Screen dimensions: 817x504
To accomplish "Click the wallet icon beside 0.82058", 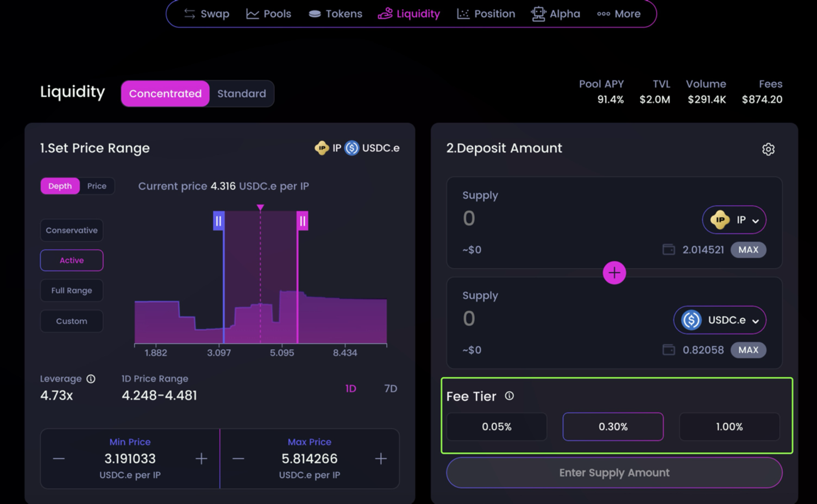I will [669, 350].
